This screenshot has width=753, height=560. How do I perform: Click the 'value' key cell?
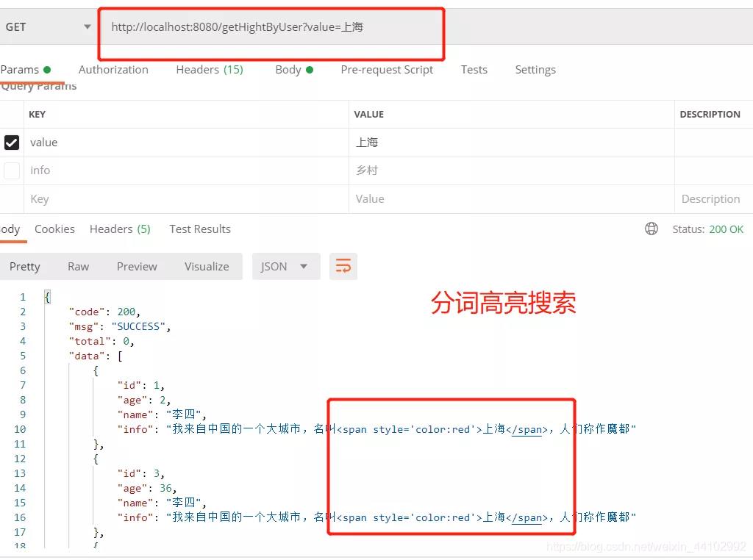[x=186, y=143]
